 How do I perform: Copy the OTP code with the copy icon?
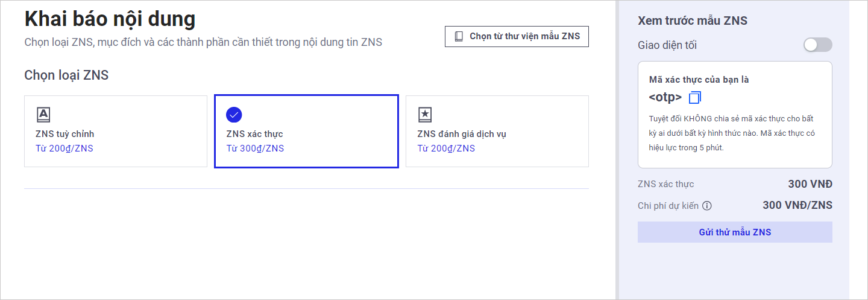pyautogui.click(x=695, y=97)
